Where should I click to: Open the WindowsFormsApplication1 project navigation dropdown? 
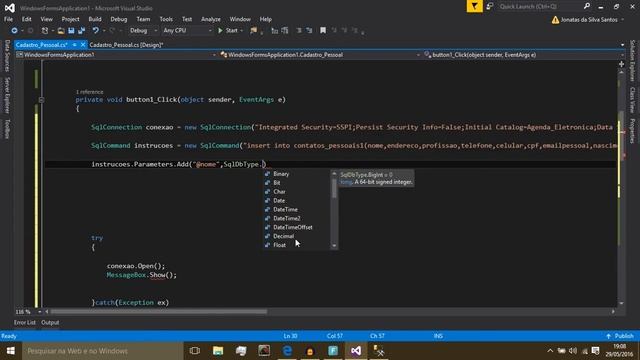[116, 55]
